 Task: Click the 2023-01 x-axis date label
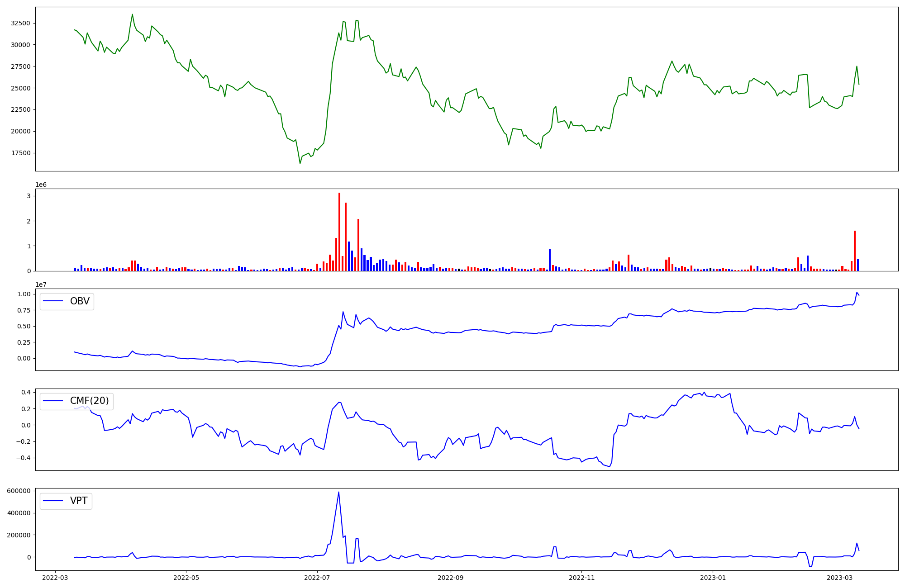(713, 578)
